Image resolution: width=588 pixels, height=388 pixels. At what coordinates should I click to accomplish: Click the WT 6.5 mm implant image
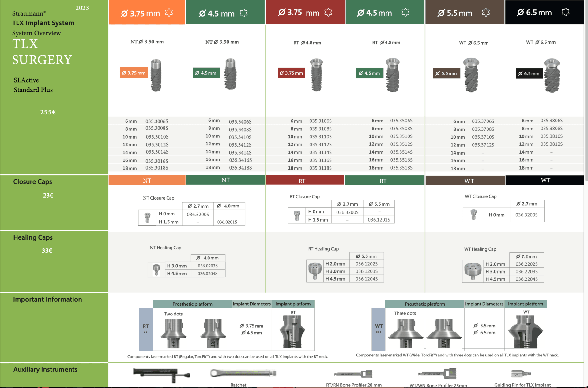552,76
